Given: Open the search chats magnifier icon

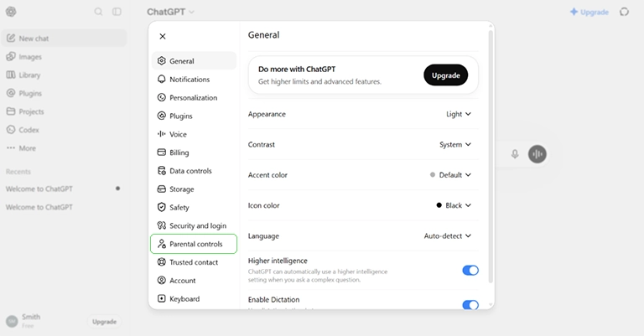Looking at the screenshot, I should 99,12.
